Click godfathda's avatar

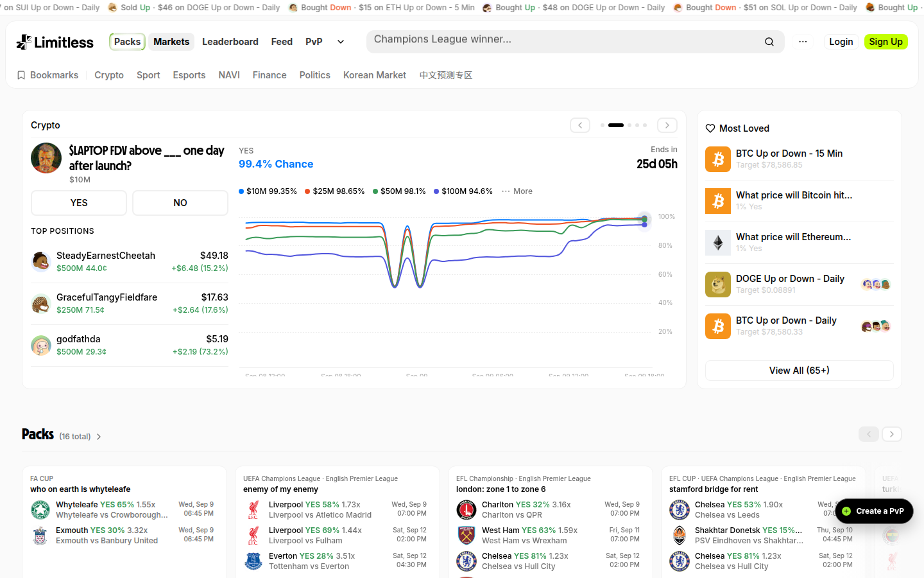41,345
